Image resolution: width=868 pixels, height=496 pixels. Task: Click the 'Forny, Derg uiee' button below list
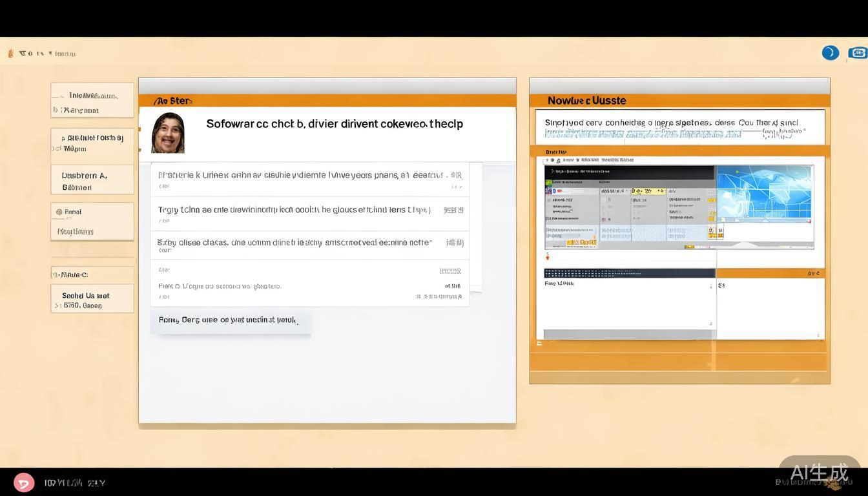tap(230, 320)
